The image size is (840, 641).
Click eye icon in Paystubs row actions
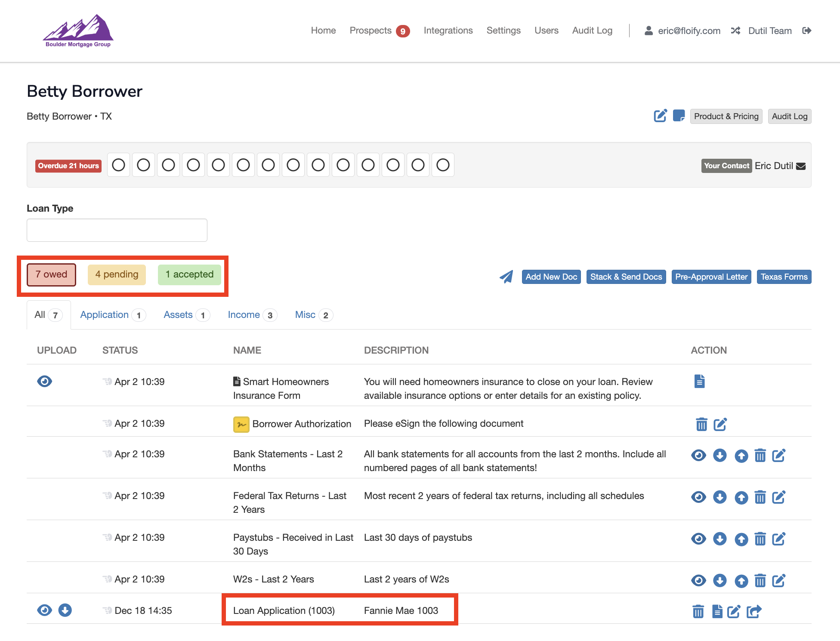click(698, 539)
